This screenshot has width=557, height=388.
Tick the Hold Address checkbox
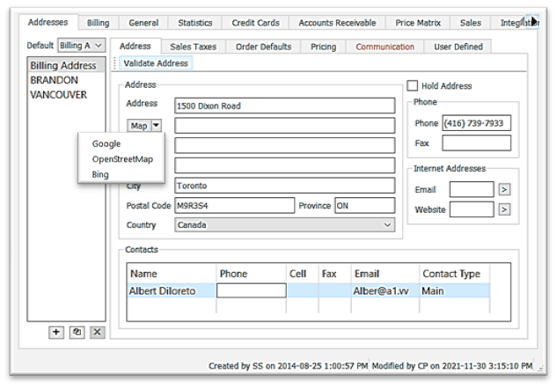(412, 86)
